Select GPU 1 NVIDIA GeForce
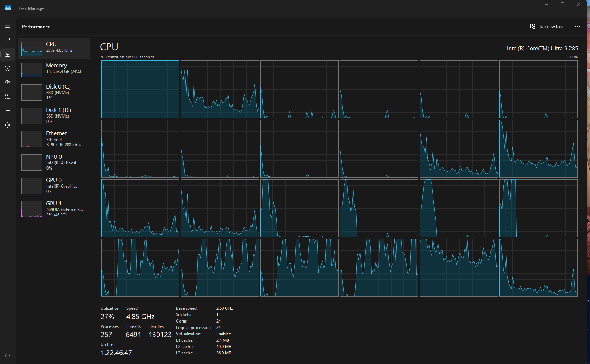This screenshot has height=364, width=590. pos(54,209)
